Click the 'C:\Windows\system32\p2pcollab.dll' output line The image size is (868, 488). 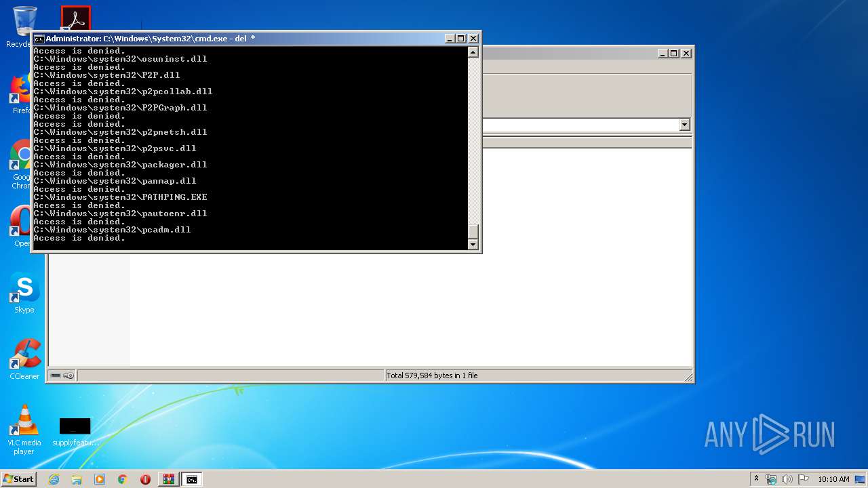point(123,91)
